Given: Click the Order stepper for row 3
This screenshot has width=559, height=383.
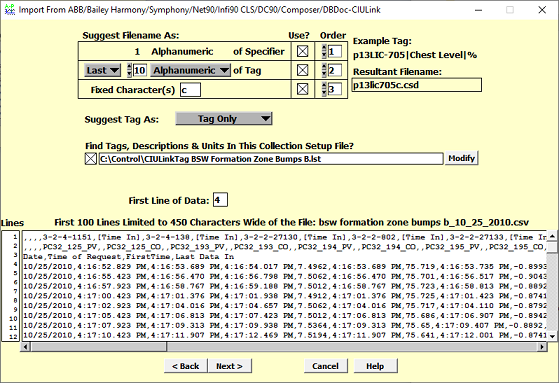Looking at the screenshot, I should click(x=324, y=89).
